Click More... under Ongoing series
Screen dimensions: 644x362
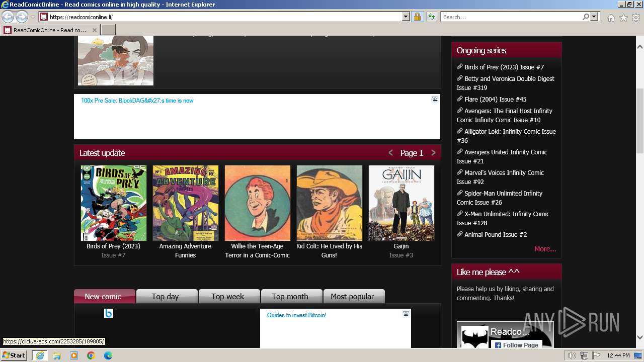tap(545, 249)
